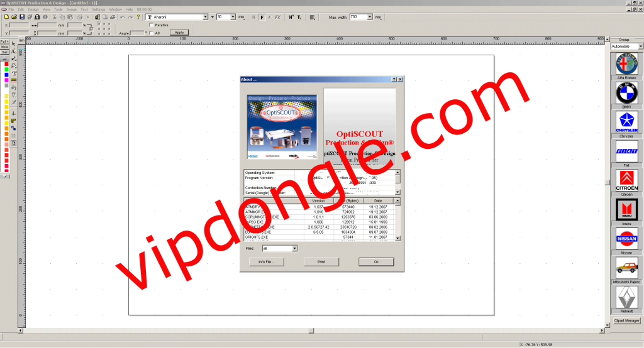
Task: Toggle the FK bold-italic style button
Action: 277,17
